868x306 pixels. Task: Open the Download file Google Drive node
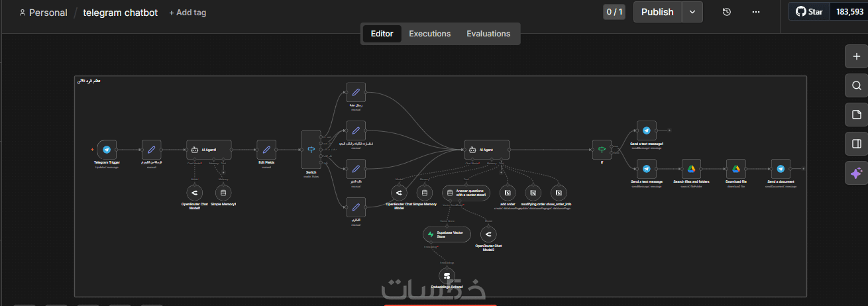pos(735,169)
